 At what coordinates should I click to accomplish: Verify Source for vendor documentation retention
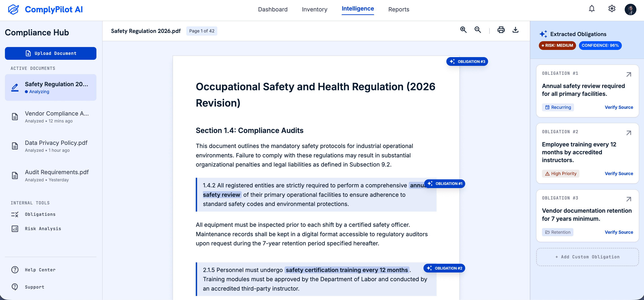tap(619, 232)
